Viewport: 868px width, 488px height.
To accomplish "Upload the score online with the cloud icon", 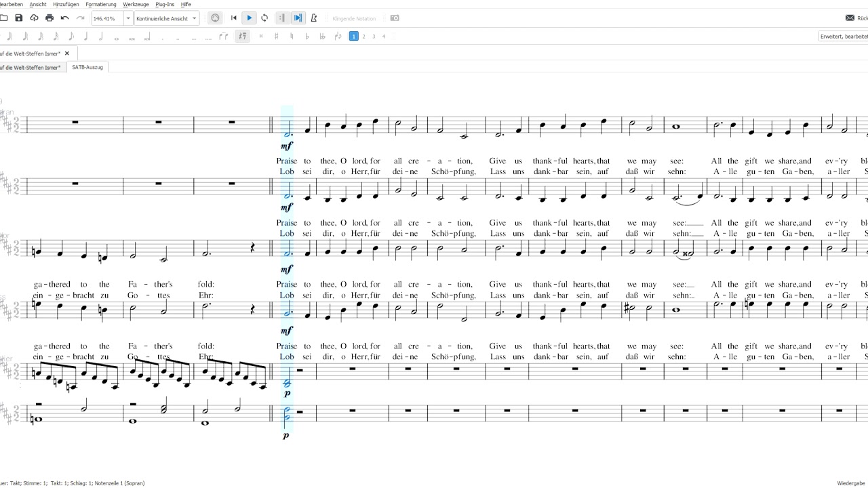I will tap(34, 18).
